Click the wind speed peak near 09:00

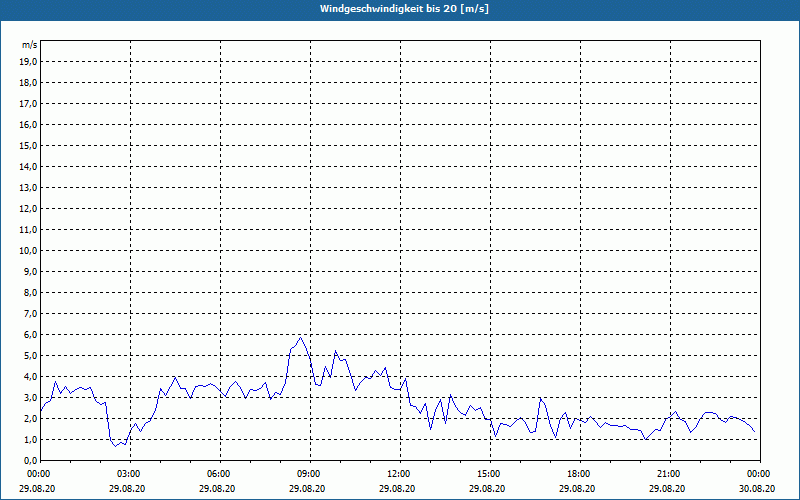coord(301,337)
